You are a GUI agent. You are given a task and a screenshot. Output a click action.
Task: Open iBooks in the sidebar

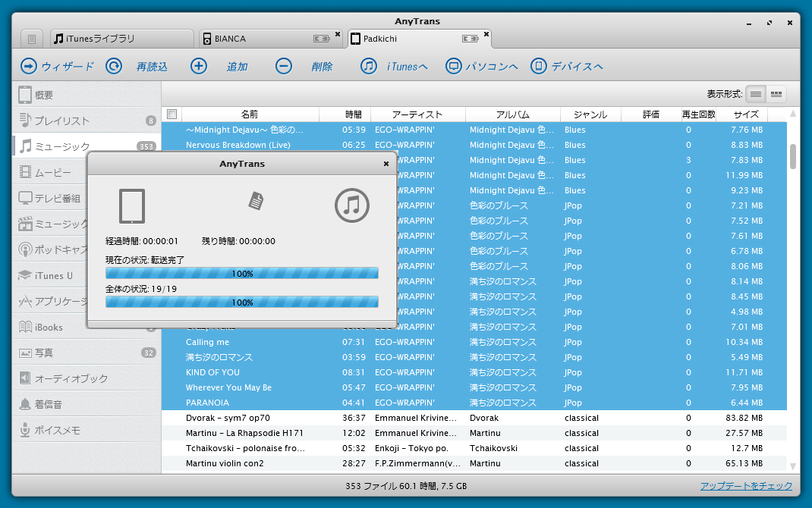[50, 327]
